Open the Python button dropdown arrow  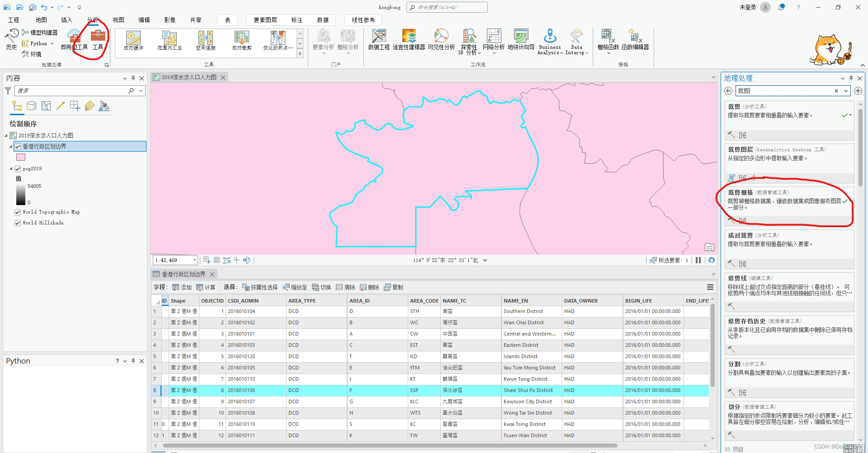52,43
